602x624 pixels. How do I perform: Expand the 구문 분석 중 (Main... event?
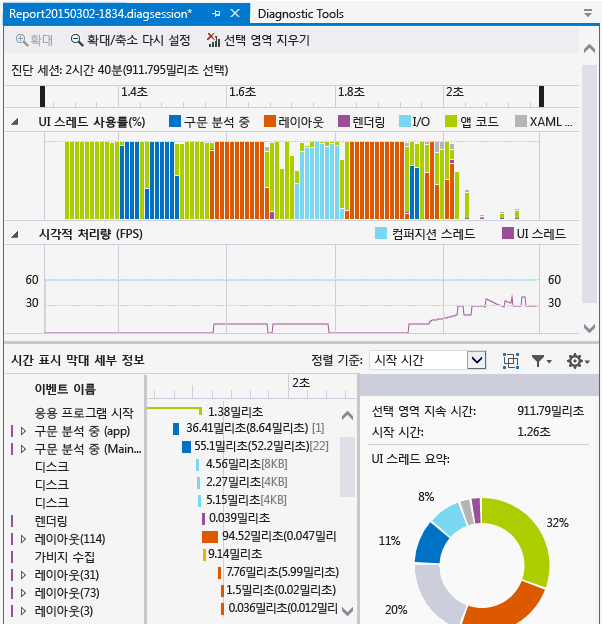pos(23,449)
